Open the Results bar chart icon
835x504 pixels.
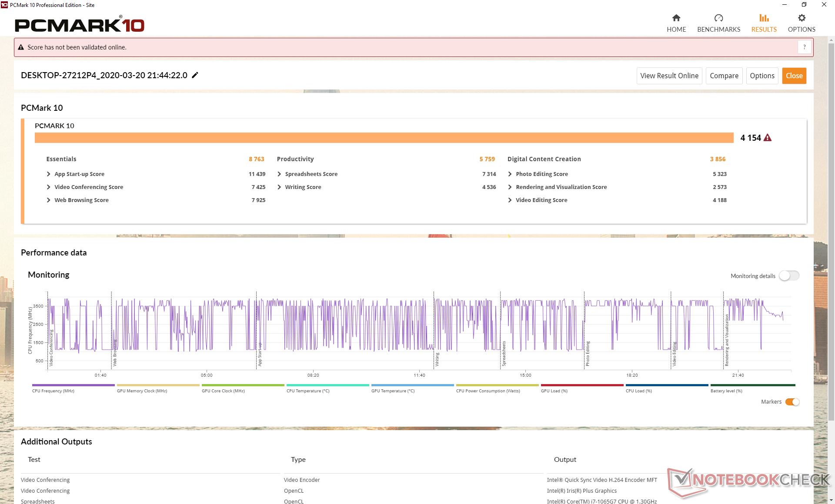pos(764,18)
